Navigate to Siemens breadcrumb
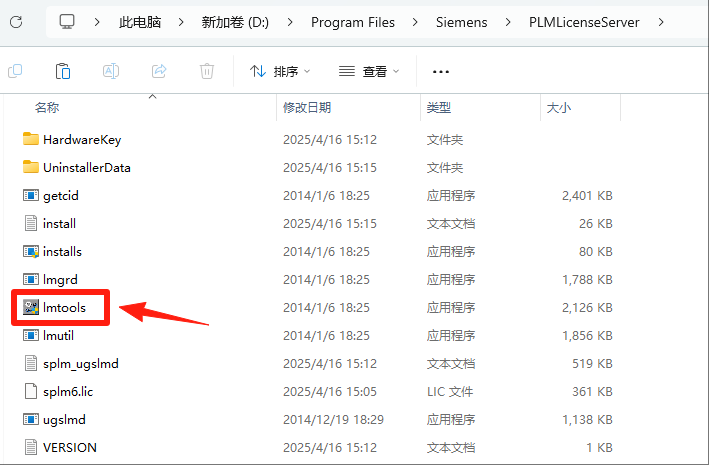This screenshot has width=709, height=465. [x=461, y=22]
